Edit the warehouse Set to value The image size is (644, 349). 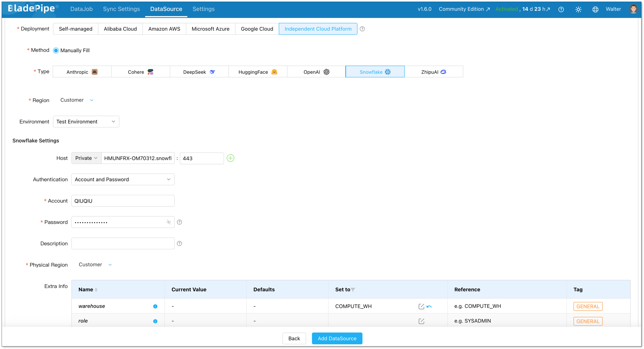pos(421,306)
